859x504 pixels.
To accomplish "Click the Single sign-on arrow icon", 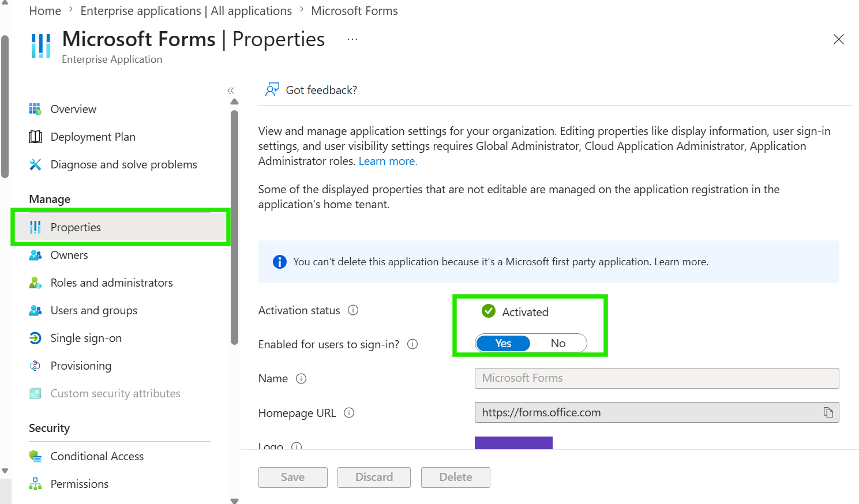I will (x=35, y=338).
